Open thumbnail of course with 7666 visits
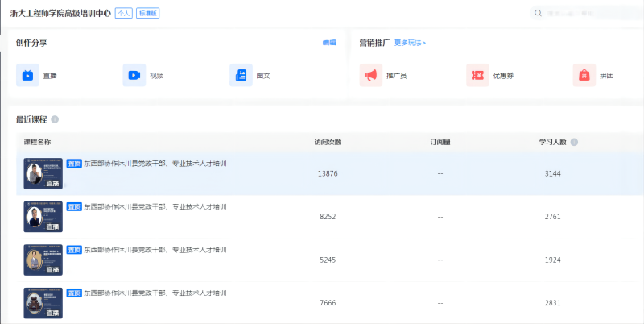This screenshot has width=644, height=324. click(x=43, y=302)
